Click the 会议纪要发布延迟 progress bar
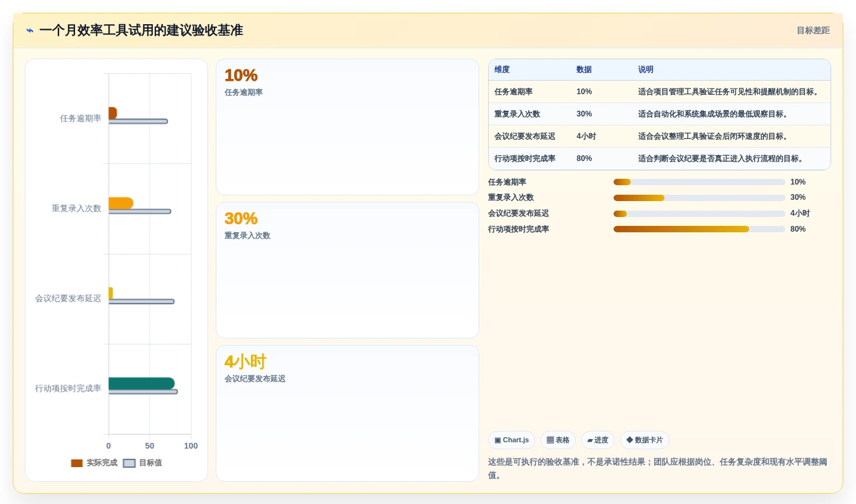 click(x=699, y=214)
